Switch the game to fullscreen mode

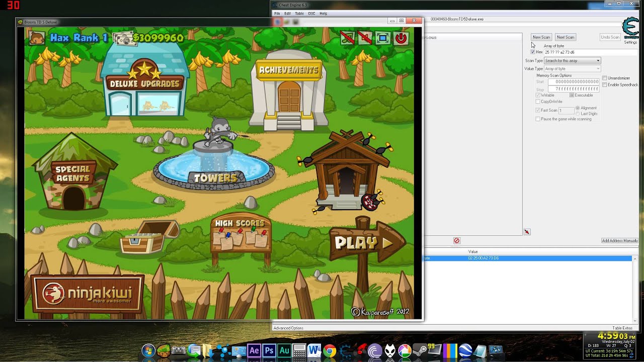pyautogui.click(x=382, y=38)
